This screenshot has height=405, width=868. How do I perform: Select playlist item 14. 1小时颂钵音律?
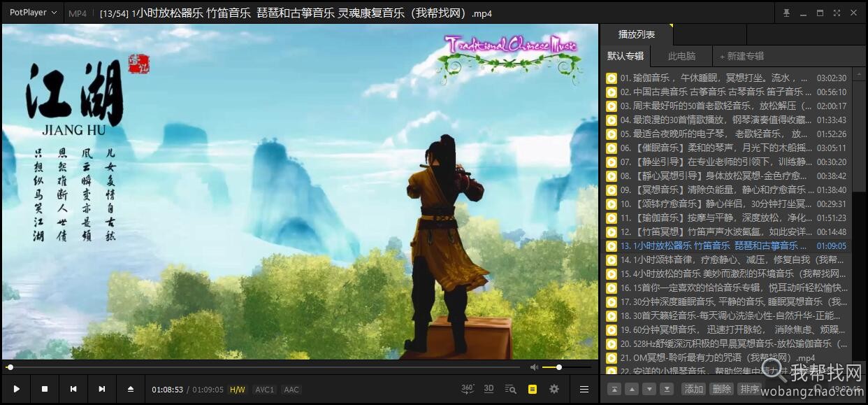point(726,260)
